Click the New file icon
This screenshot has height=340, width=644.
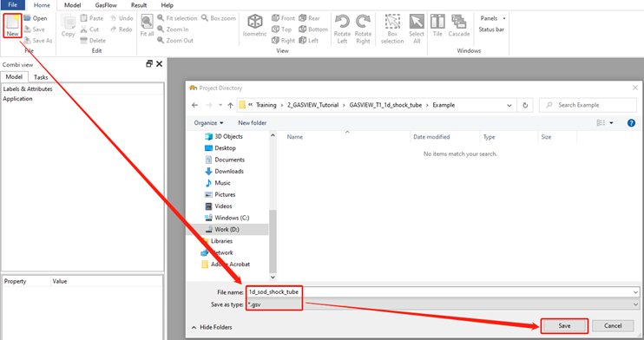[x=12, y=25]
